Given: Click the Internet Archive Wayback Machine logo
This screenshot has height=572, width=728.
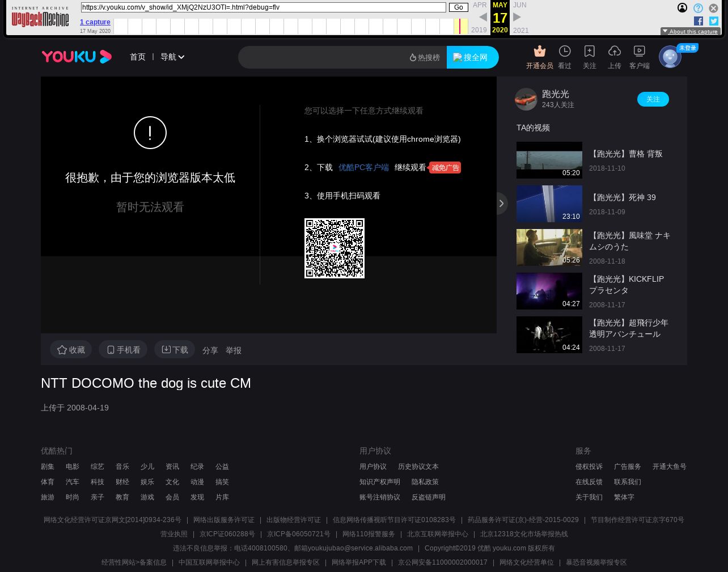Looking at the screenshot, I should click(40, 18).
